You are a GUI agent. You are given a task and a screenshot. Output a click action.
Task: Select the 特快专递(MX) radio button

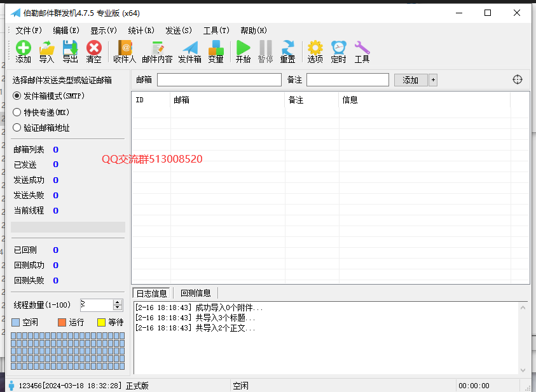pyautogui.click(x=17, y=112)
